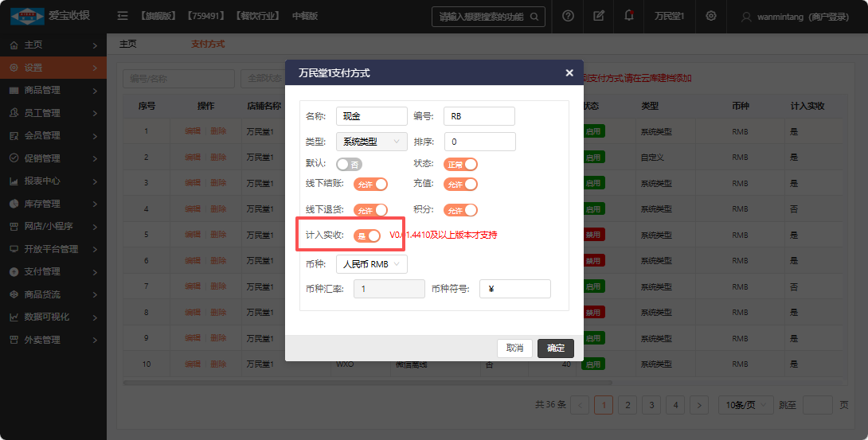The width and height of the screenshot is (868, 440).
Task: Click the help question mark icon
Action: (x=568, y=16)
